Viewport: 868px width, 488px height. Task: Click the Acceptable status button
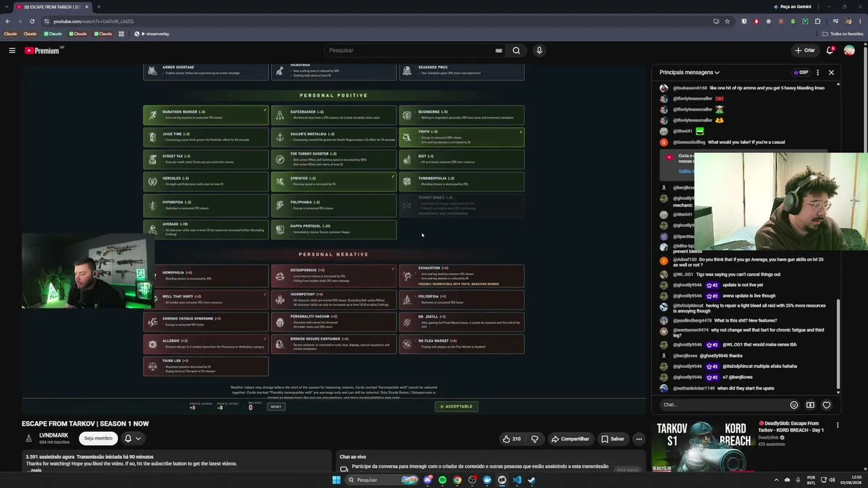457,406
